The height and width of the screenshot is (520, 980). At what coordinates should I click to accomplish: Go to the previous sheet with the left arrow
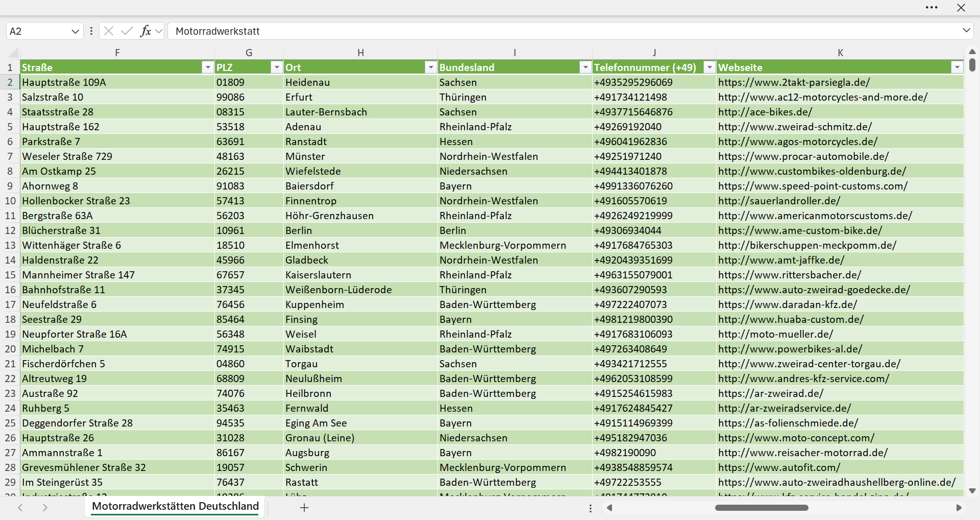(20, 508)
